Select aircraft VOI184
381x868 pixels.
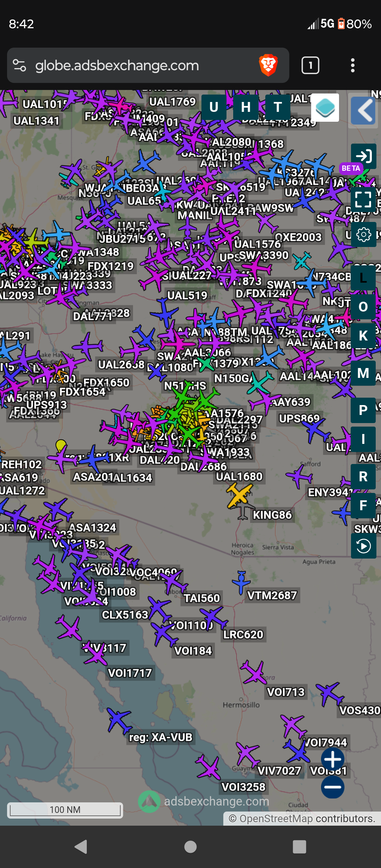point(164,634)
